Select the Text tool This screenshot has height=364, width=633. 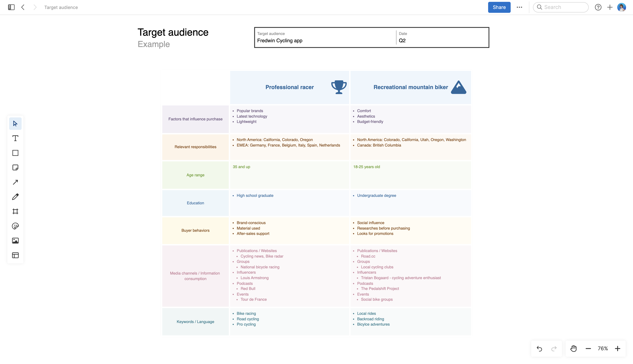15,138
